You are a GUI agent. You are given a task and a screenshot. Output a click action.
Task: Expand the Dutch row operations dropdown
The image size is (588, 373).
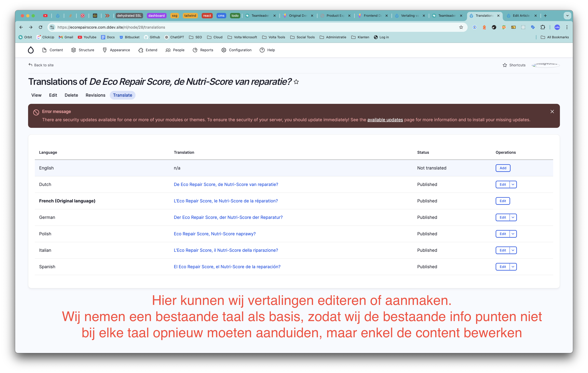[513, 184]
